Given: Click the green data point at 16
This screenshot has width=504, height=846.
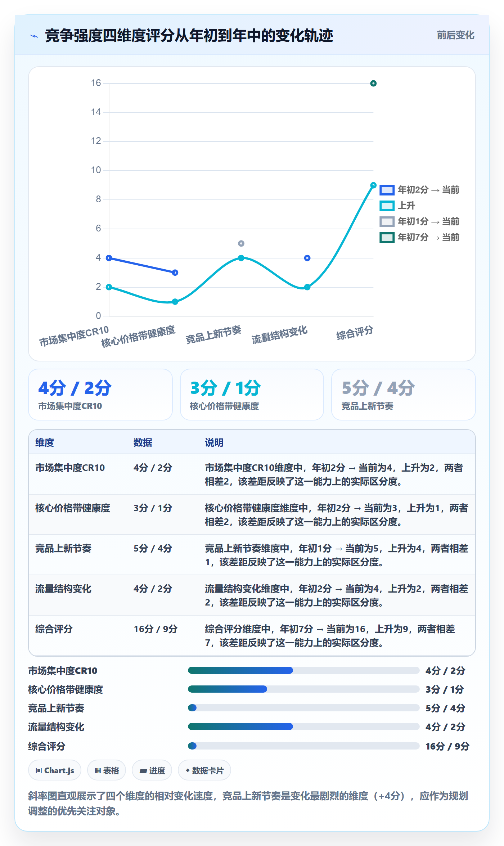Looking at the screenshot, I should [373, 84].
